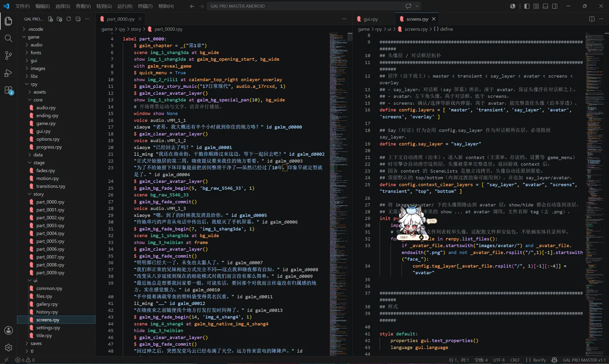Click the errors and warnings count
This screenshot has width=609, height=364.
coord(25,360)
